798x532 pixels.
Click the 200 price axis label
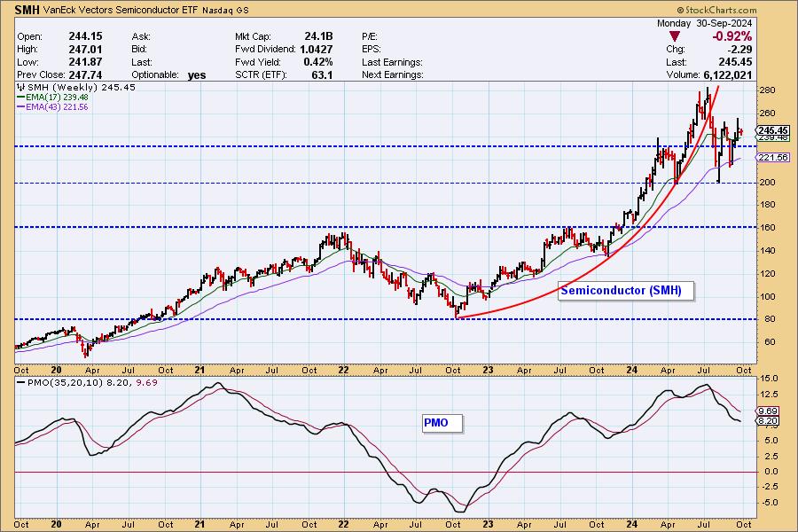(767, 183)
